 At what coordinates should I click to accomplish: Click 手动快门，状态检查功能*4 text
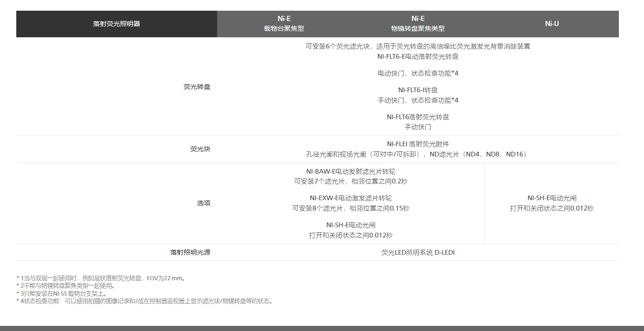pos(418,100)
